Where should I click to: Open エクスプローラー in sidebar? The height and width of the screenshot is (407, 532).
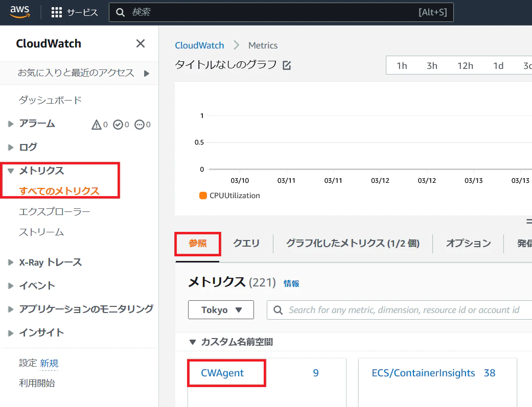(x=55, y=211)
